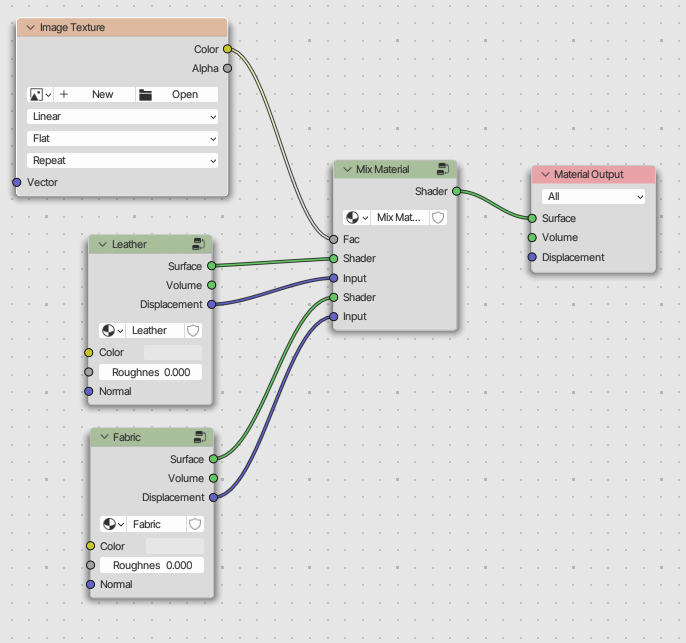Open the image browse dropdown in Image Texture

[x=40, y=94]
